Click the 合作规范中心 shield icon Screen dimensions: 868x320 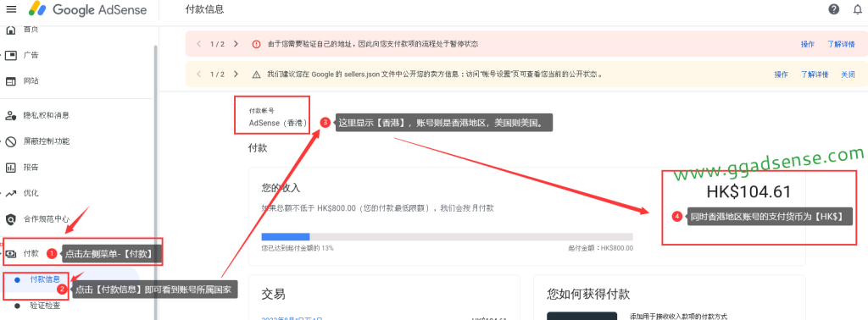point(11,219)
